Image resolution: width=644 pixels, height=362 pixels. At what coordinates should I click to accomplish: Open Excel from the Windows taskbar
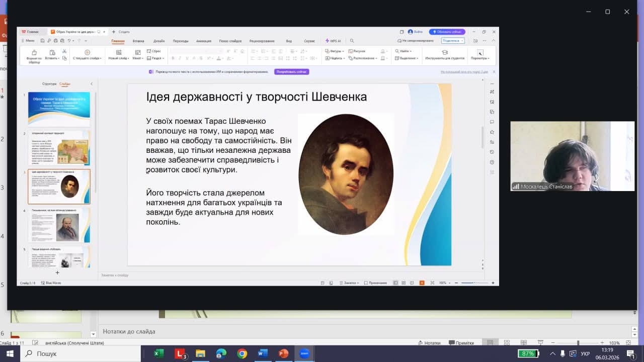(x=158, y=353)
